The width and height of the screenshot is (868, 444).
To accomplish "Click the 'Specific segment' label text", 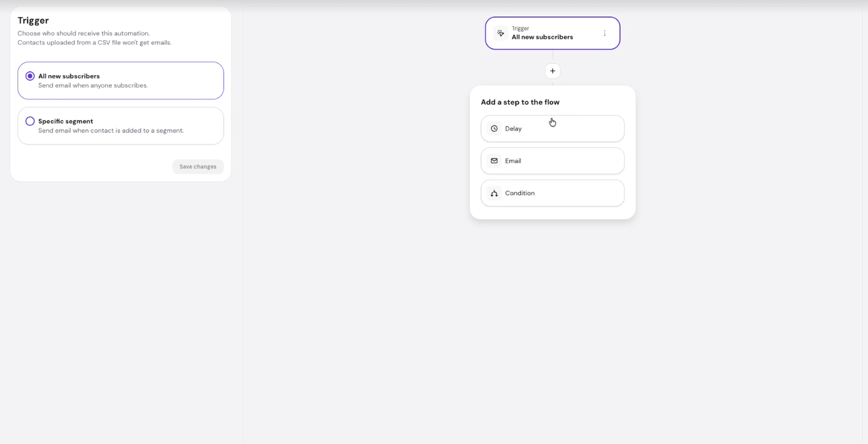I will (66, 121).
